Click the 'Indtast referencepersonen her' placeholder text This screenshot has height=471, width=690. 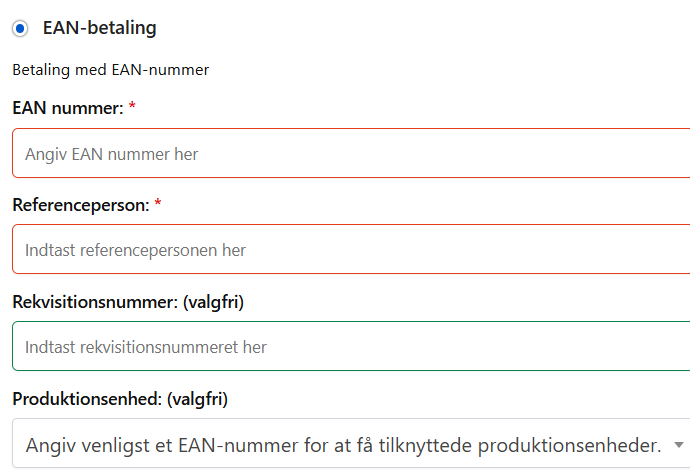(135, 250)
